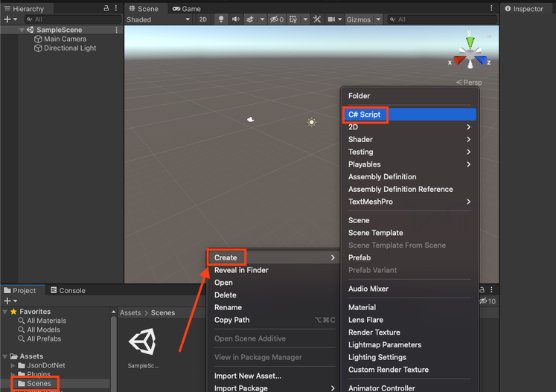Lock the Hierarchy panel
Viewport: 556px width, 392px height.
pos(106,7)
